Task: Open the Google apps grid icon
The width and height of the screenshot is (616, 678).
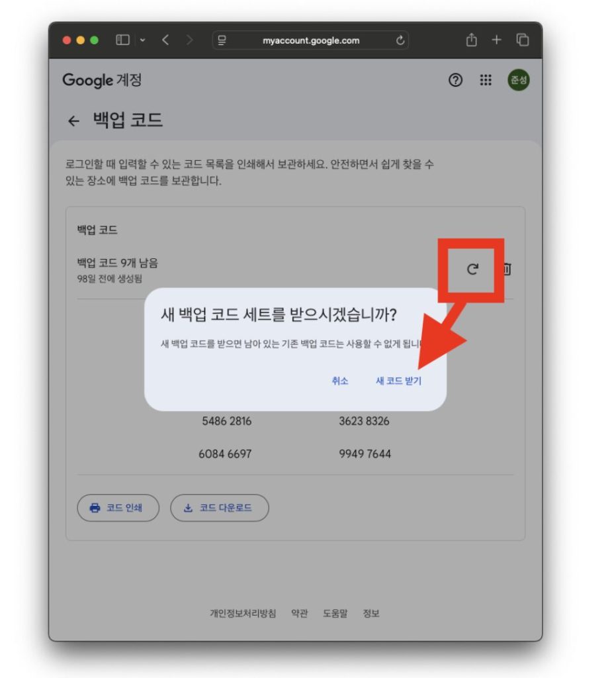Action: click(486, 80)
